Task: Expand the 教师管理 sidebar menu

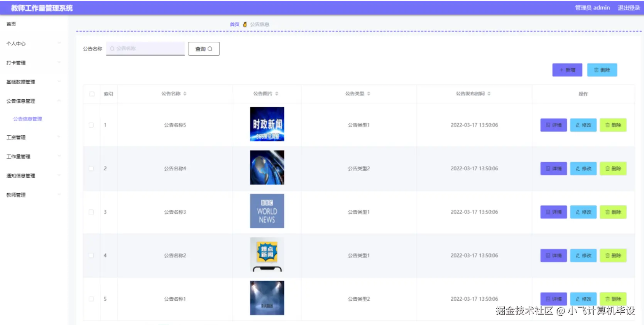Action: coord(34,195)
